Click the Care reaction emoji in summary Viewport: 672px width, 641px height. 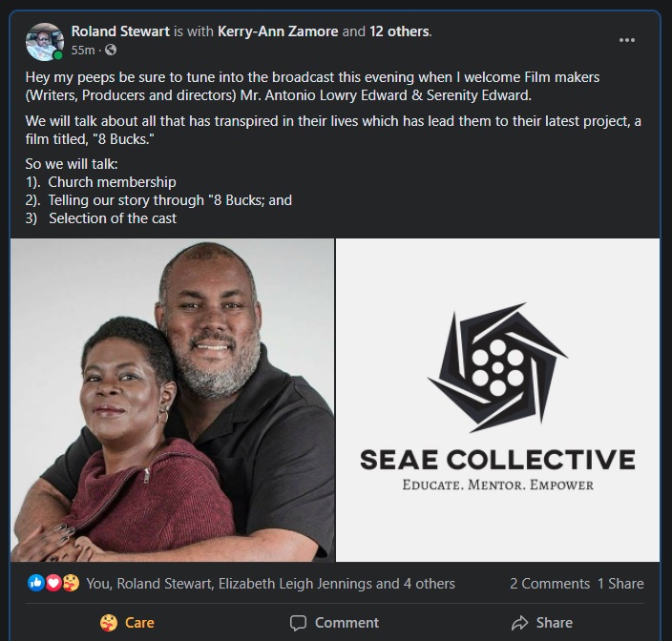(x=71, y=583)
